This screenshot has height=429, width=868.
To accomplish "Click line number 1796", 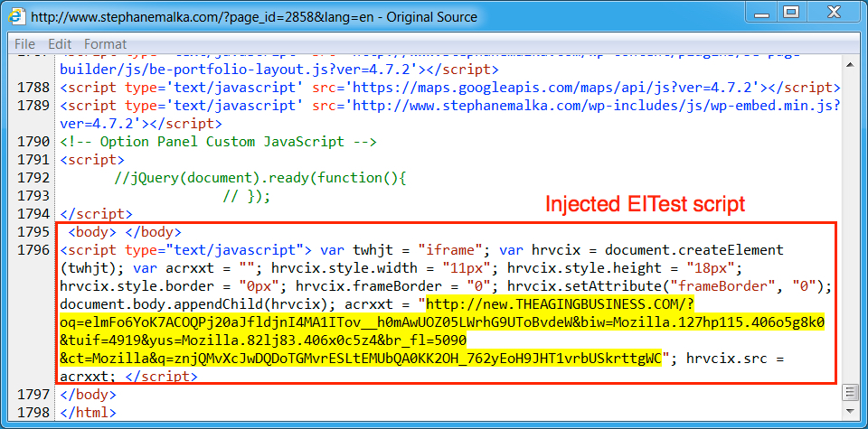I will (33, 250).
